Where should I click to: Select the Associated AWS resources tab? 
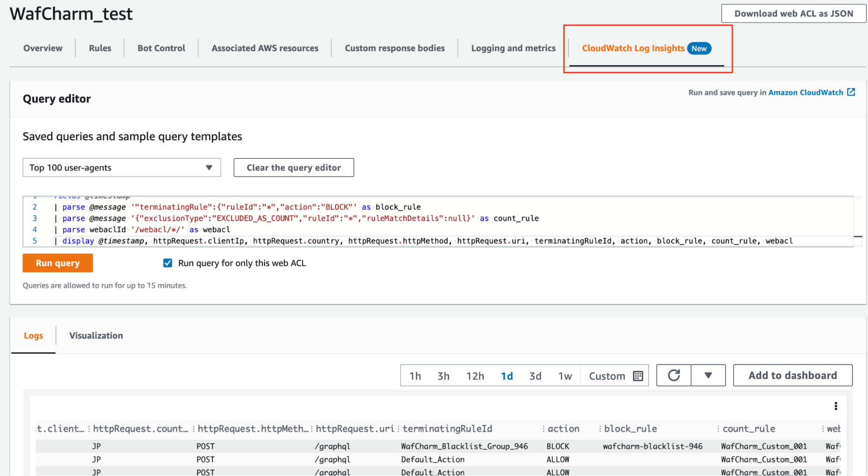[265, 48]
